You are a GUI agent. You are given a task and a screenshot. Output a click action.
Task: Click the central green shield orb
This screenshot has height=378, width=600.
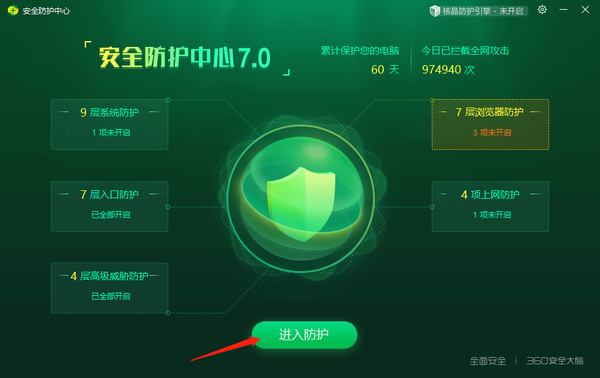pyautogui.click(x=302, y=199)
